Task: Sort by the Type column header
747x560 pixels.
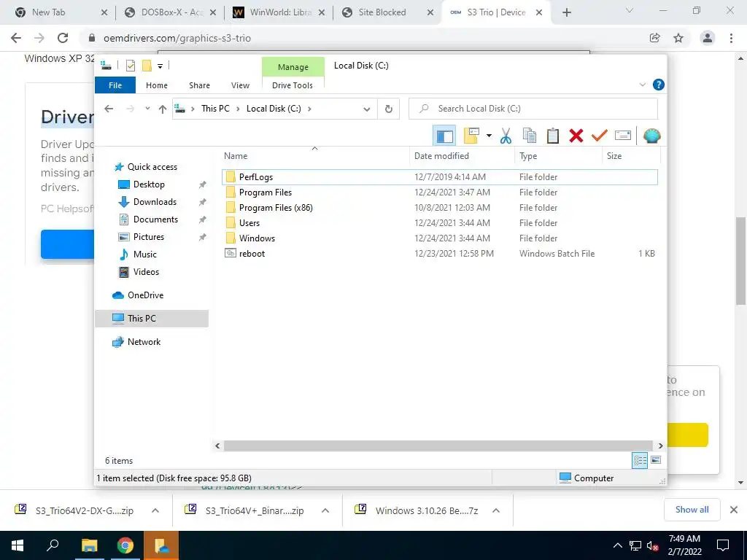Action: [x=558, y=156]
